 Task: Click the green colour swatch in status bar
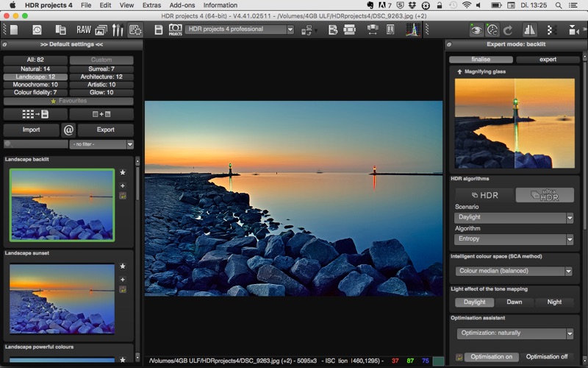[x=438, y=361]
